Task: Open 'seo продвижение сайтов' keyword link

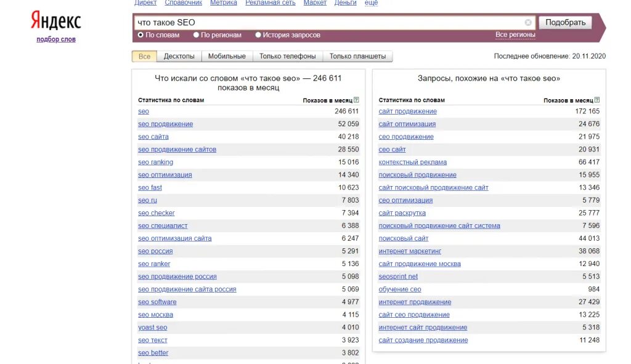Action: coord(177,150)
